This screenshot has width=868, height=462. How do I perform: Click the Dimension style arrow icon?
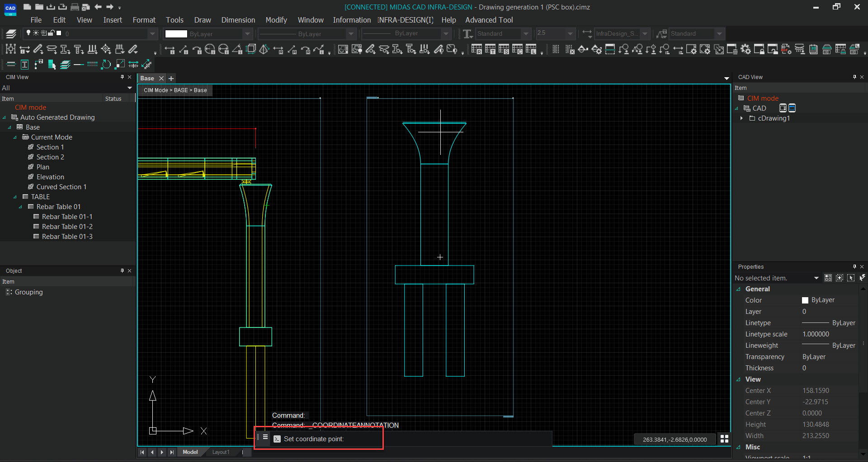point(587,33)
